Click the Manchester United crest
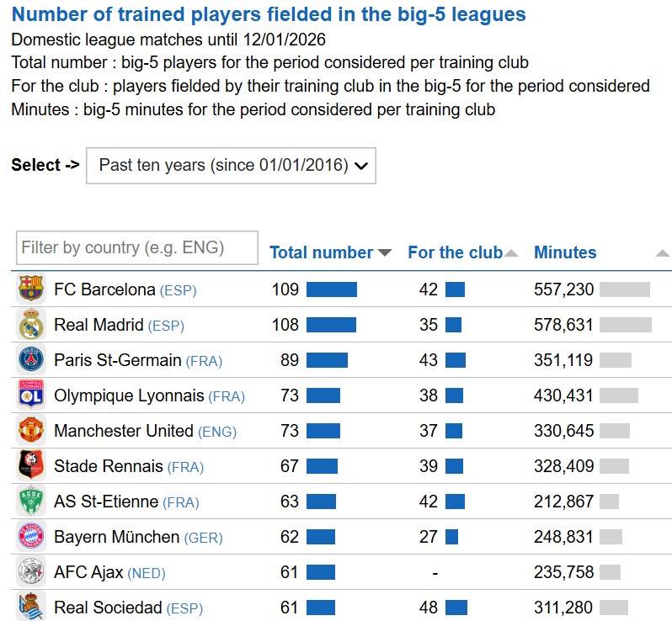This screenshot has height=621, width=672. pos(30,431)
